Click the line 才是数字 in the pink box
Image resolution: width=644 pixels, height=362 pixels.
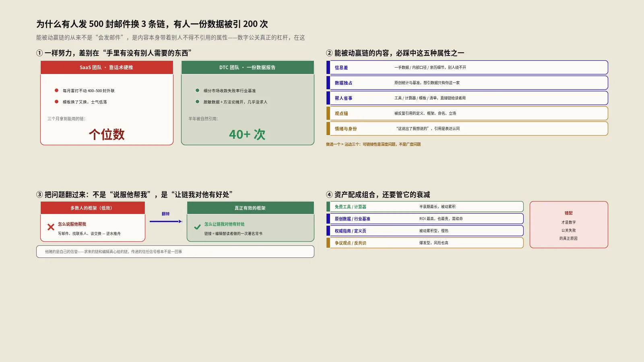coord(569,222)
